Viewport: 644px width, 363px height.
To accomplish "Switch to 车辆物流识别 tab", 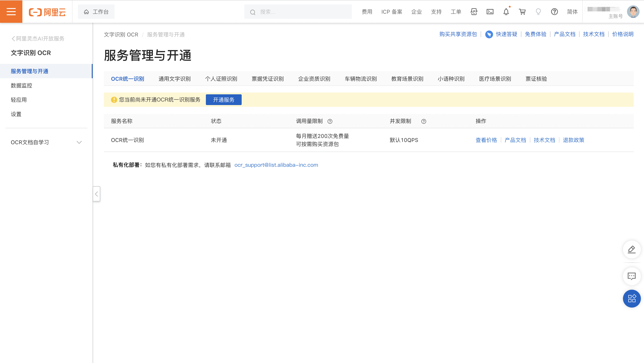I will pos(360,79).
